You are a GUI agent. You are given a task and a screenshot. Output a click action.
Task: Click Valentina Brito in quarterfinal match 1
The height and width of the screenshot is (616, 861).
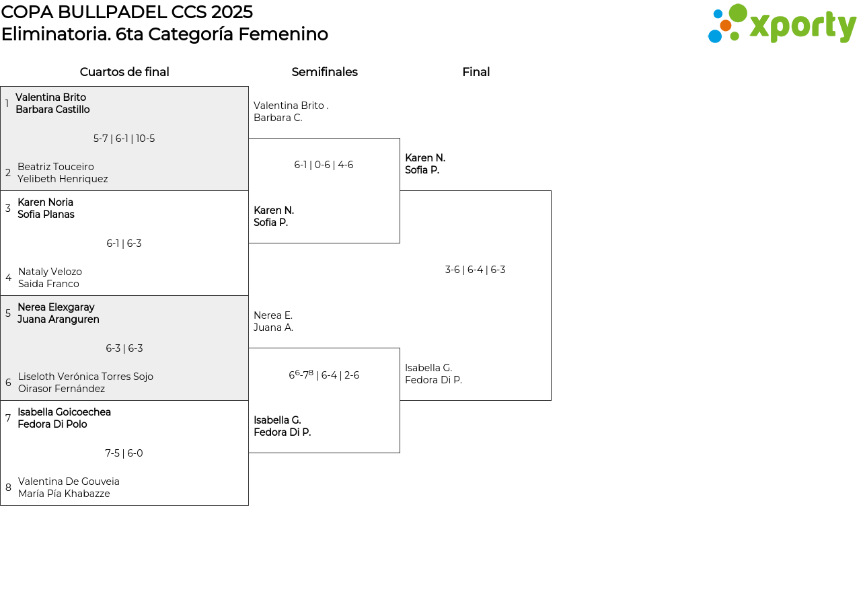click(x=51, y=98)
